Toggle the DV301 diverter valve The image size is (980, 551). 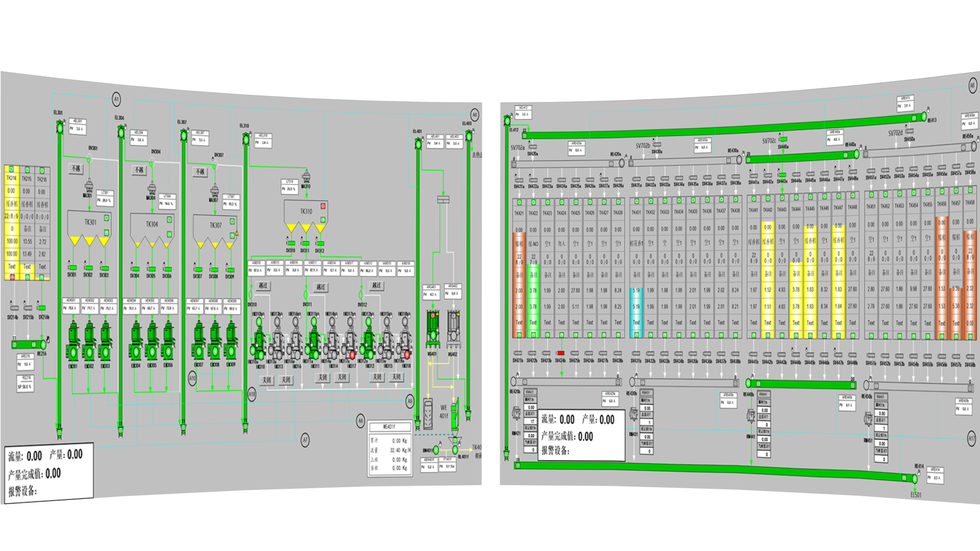coord(89,160)
